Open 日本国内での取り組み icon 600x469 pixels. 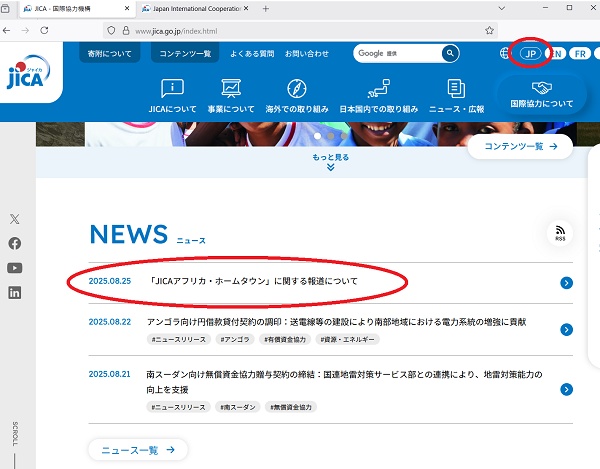pyautogui.click(x=378, y=88)
